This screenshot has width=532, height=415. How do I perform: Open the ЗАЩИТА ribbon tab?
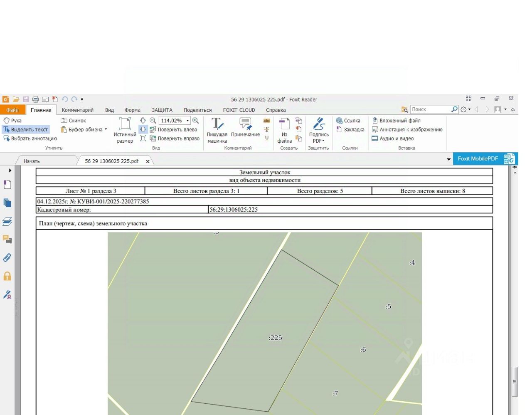point(162,110)
